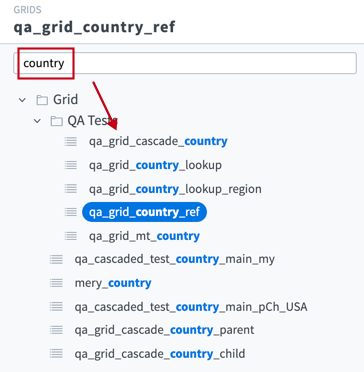Click the list icon beside qa_grid_cascade_country

pyautogui.click(x=71, y=141)
